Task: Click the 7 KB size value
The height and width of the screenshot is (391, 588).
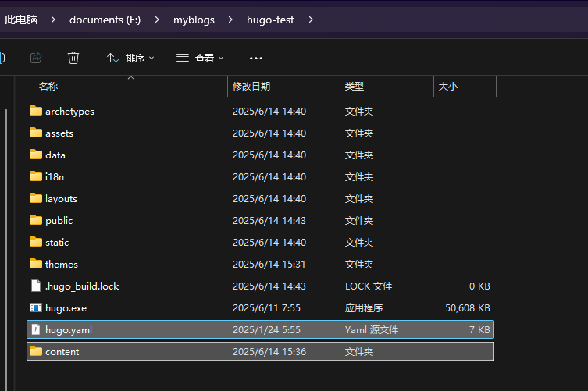Action: 479,330
